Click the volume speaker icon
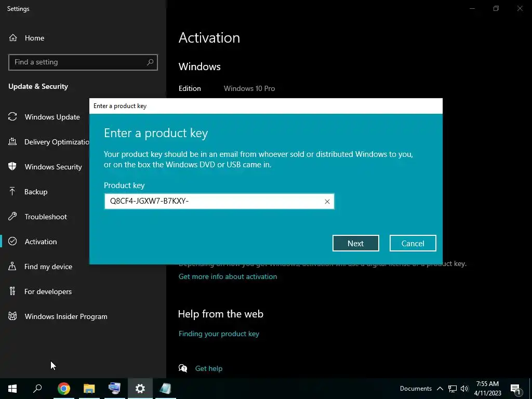This screenshot has height=399, width=532. click(464, 389)
